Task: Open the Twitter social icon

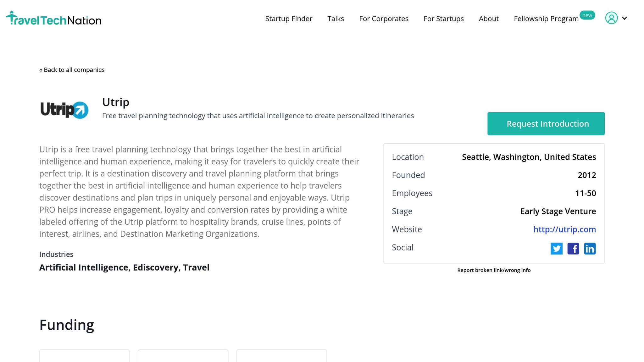Action: 556,249
